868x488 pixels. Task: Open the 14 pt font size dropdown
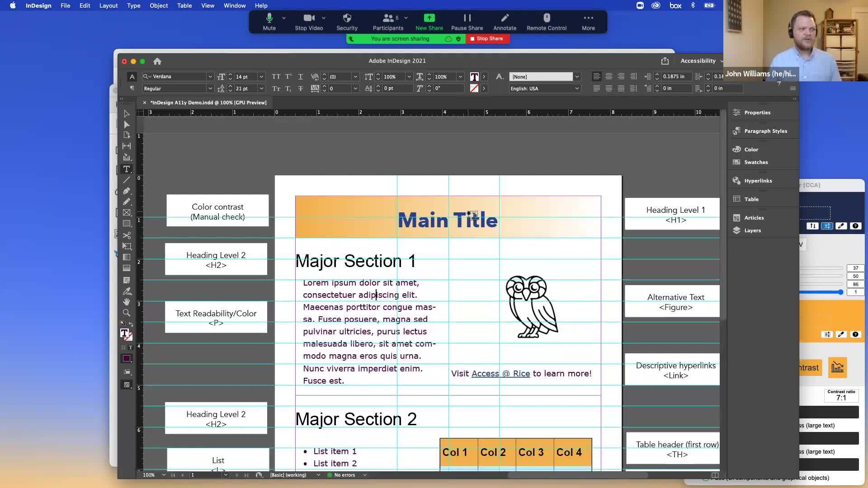point(261,77)
